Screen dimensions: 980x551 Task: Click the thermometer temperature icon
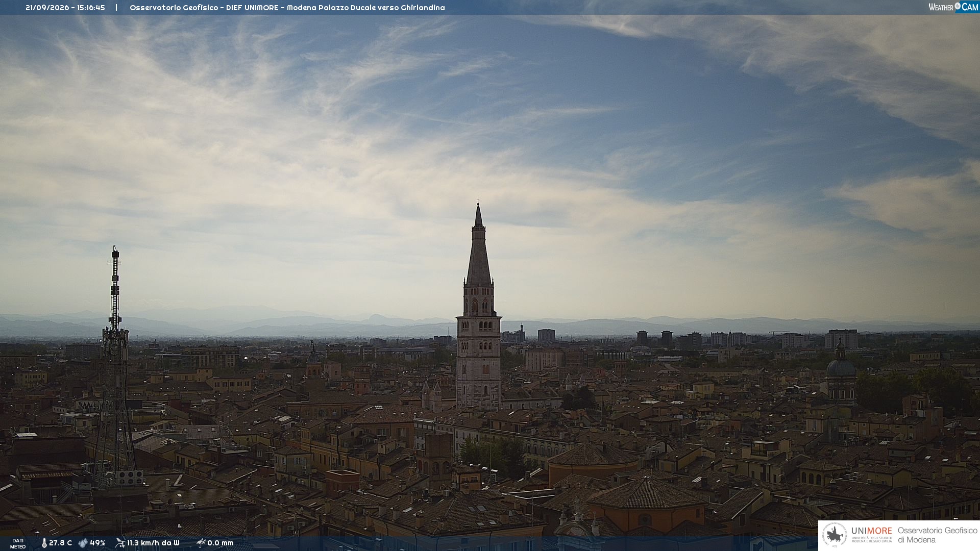click(x=44, y=543)
